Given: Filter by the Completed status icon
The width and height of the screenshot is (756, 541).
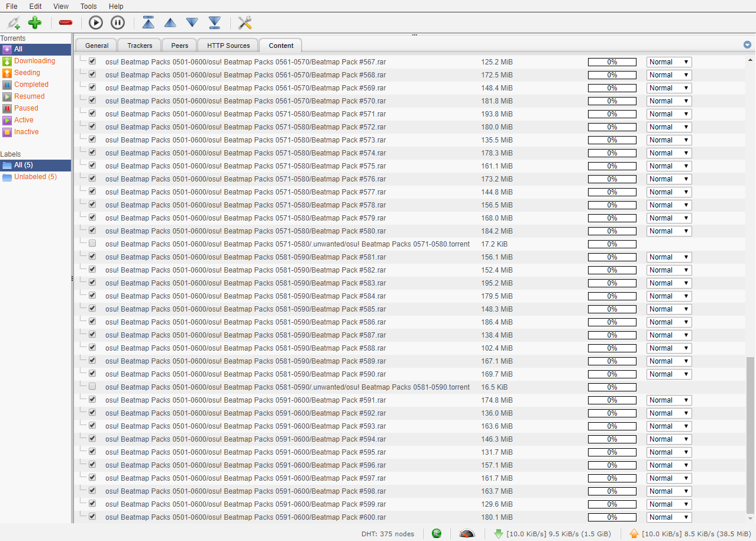Looking at the screenshot, I should 7,85.
